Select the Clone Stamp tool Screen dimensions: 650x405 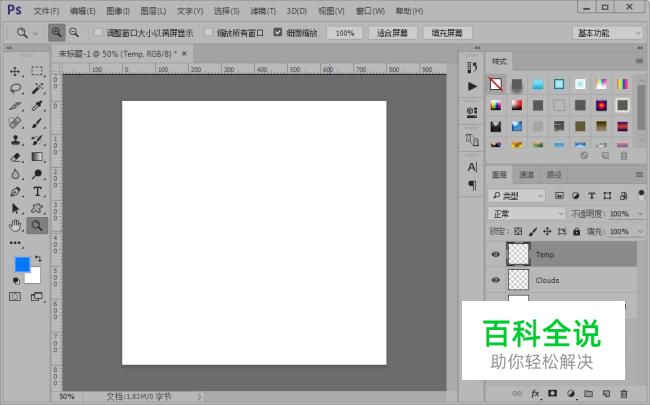coord(15,140)
